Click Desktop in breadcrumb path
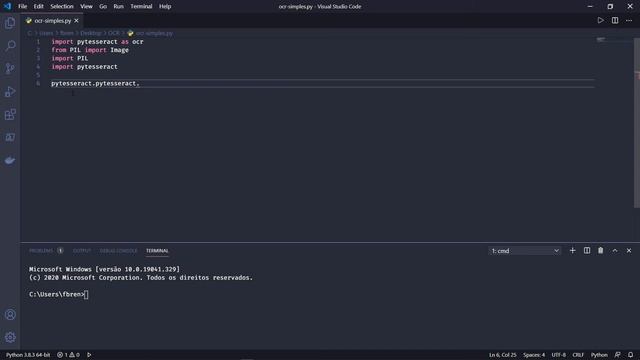 (x=91, y=33)
